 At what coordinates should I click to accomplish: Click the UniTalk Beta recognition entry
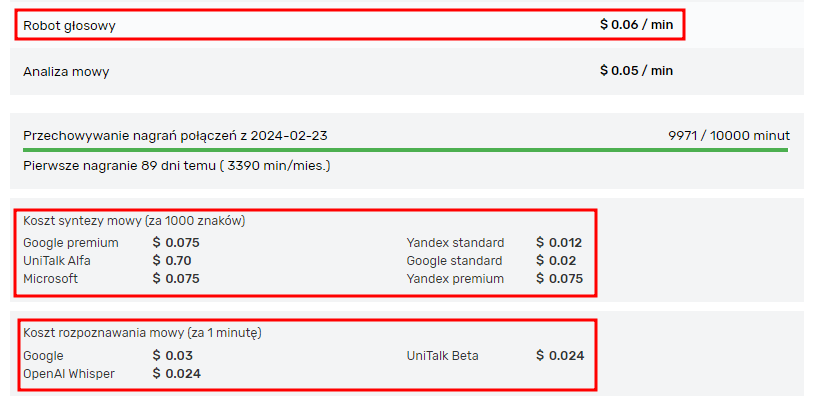[444, 356]
